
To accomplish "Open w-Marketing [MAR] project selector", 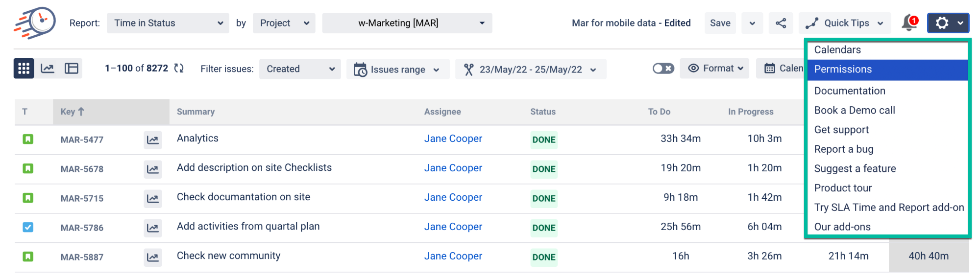I will point(407,23).
